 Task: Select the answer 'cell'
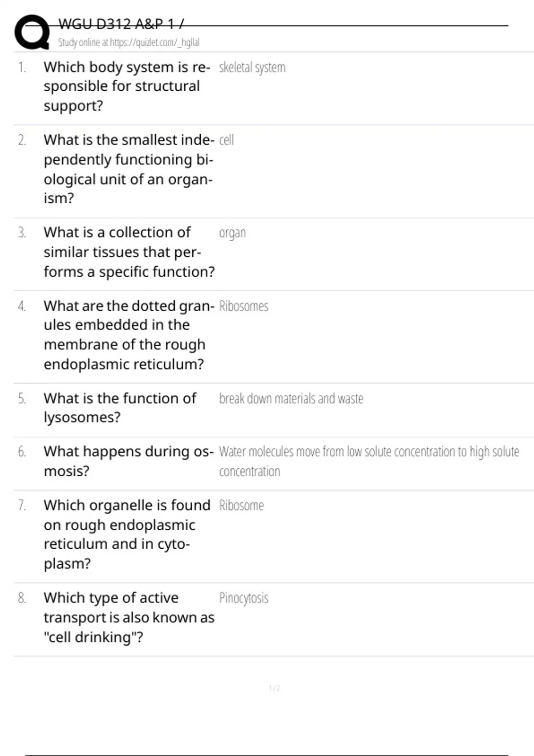(226, 141)
